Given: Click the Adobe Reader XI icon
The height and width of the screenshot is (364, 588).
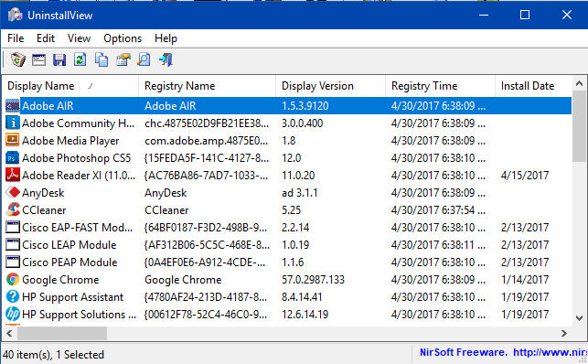Looking at the screenshot, I should [13, 175].
